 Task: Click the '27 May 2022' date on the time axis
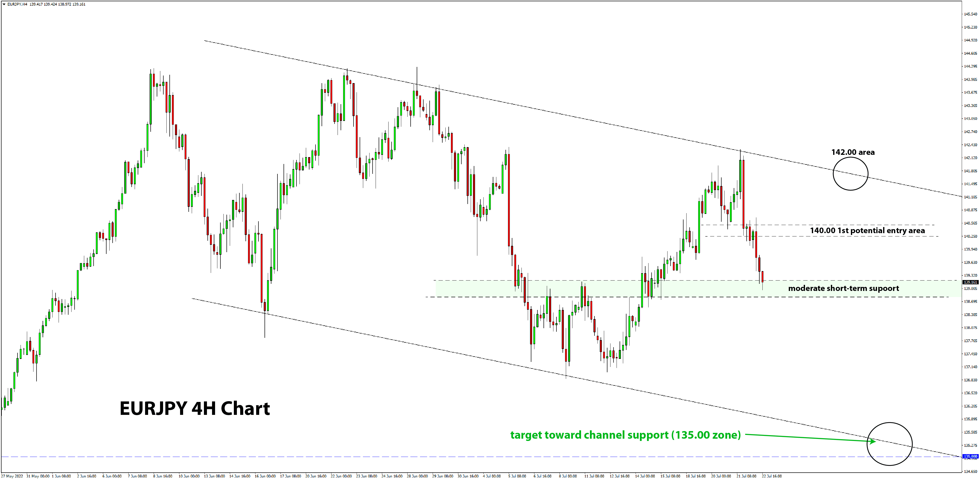12,476
